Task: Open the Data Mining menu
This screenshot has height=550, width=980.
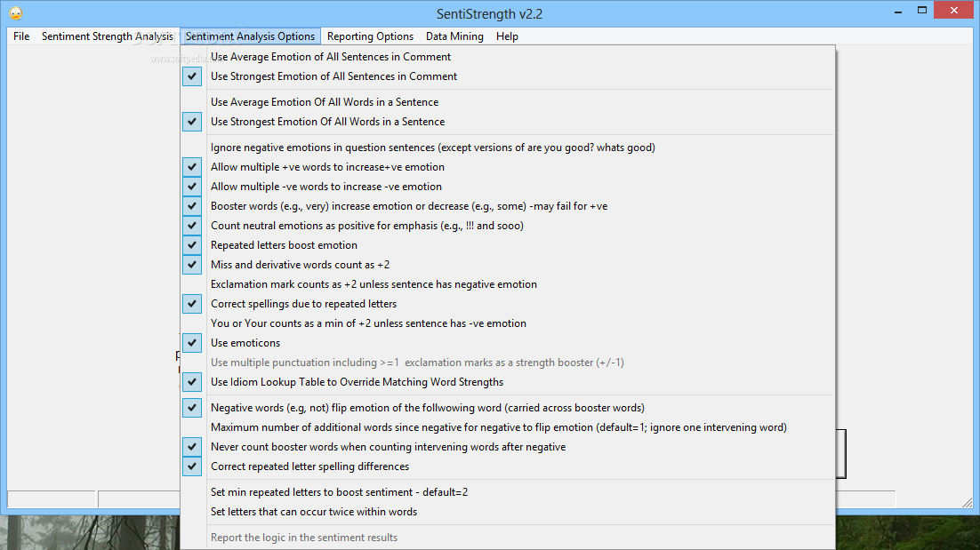Action: pos(454,36)
